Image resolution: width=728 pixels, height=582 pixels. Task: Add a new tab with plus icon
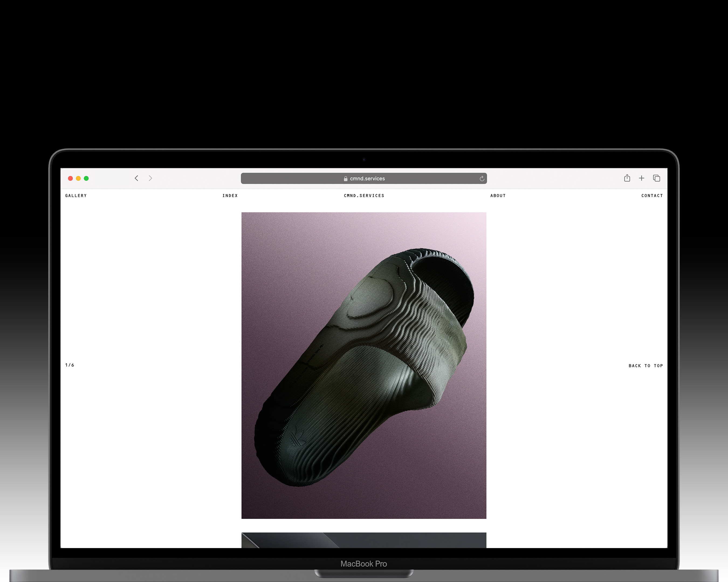(x=641, y=178)
